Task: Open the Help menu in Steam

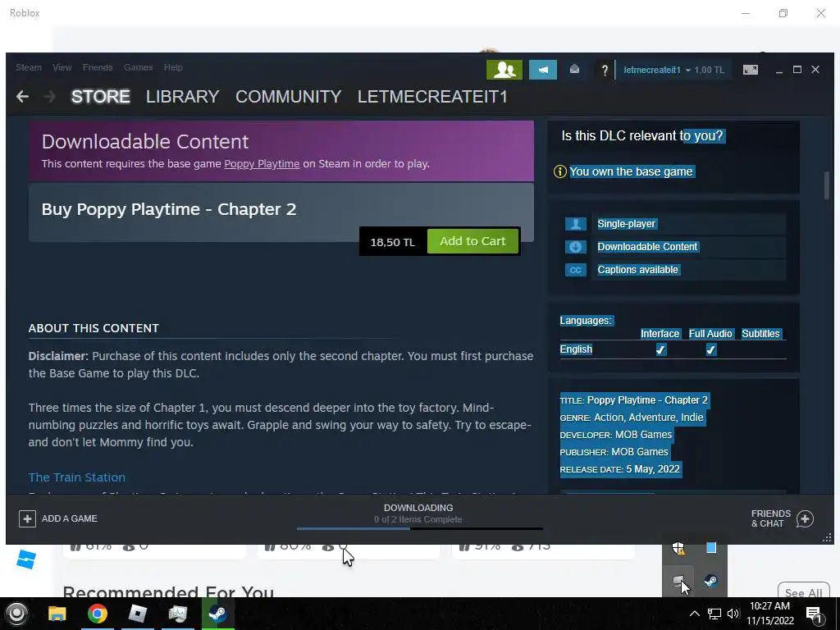Action: pos(173,67)
